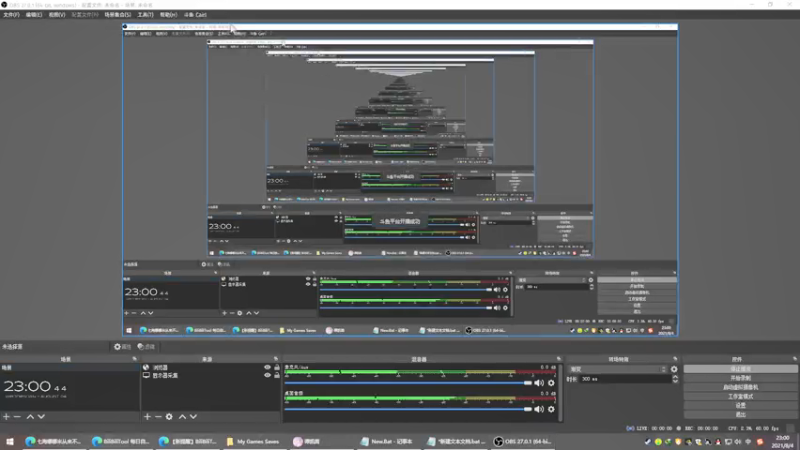Toggle visibility of browser source
This screenshot has width=800, height=450.
coord(267,367)
